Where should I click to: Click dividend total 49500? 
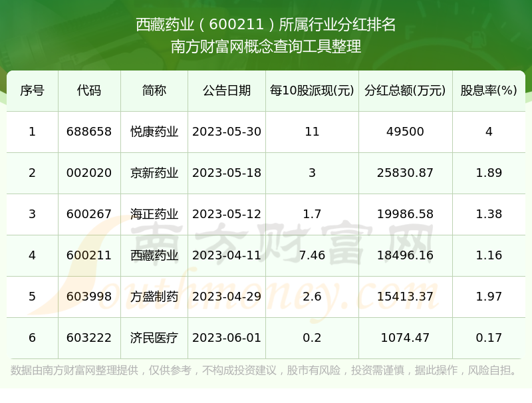[405, 132]
